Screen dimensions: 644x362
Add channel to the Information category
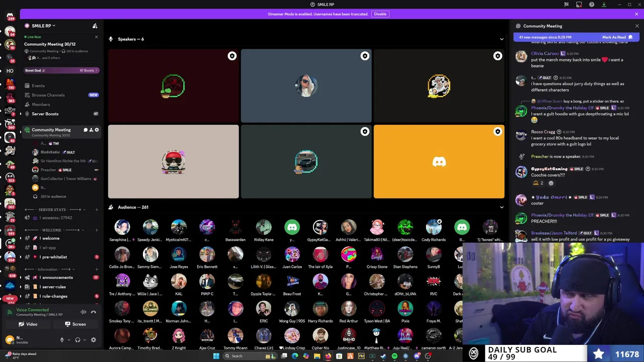tap(97, 269)
